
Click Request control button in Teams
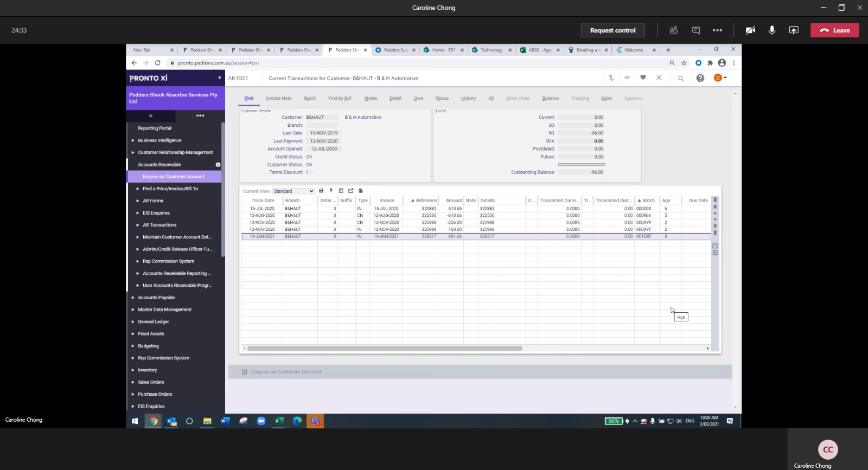[612, 30]
